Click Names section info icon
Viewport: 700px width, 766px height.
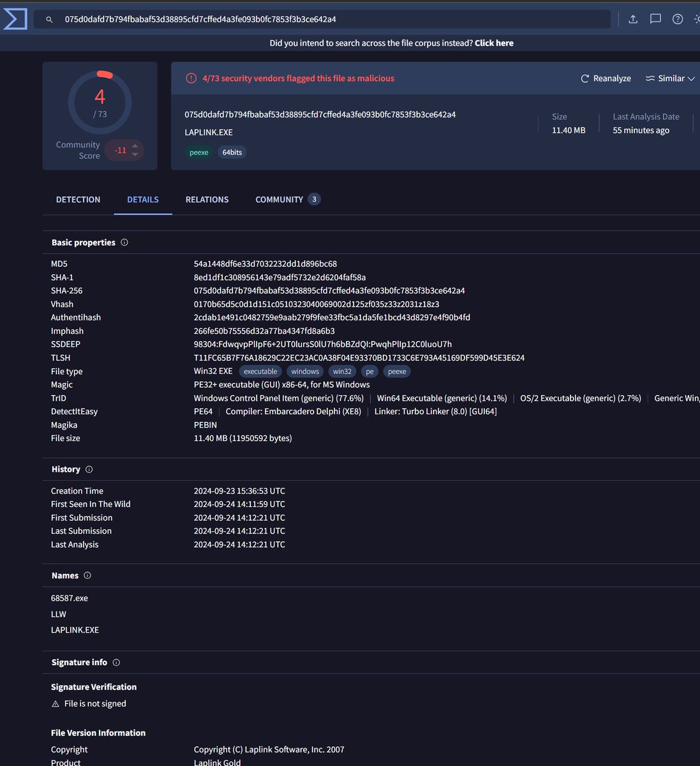pos(87,576)
